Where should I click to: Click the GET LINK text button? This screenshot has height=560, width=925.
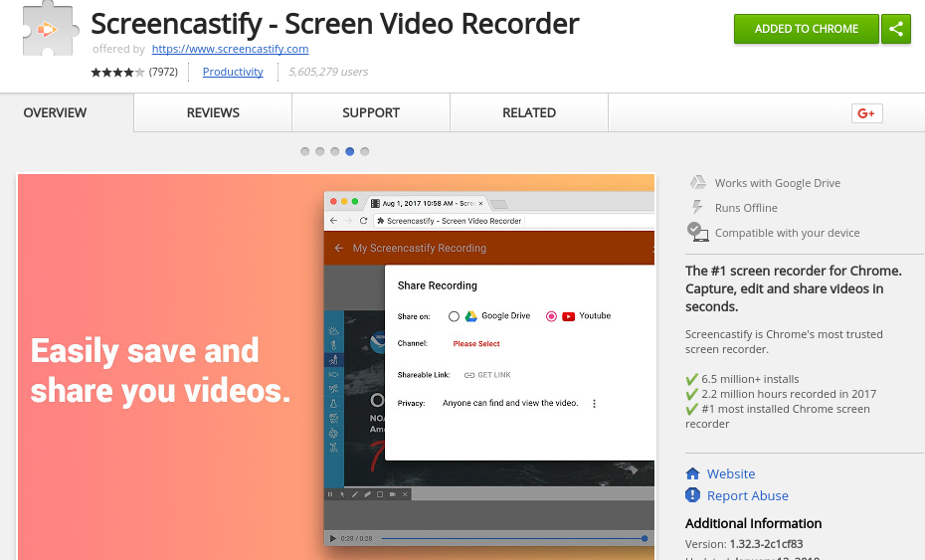[x=494, y=375]
